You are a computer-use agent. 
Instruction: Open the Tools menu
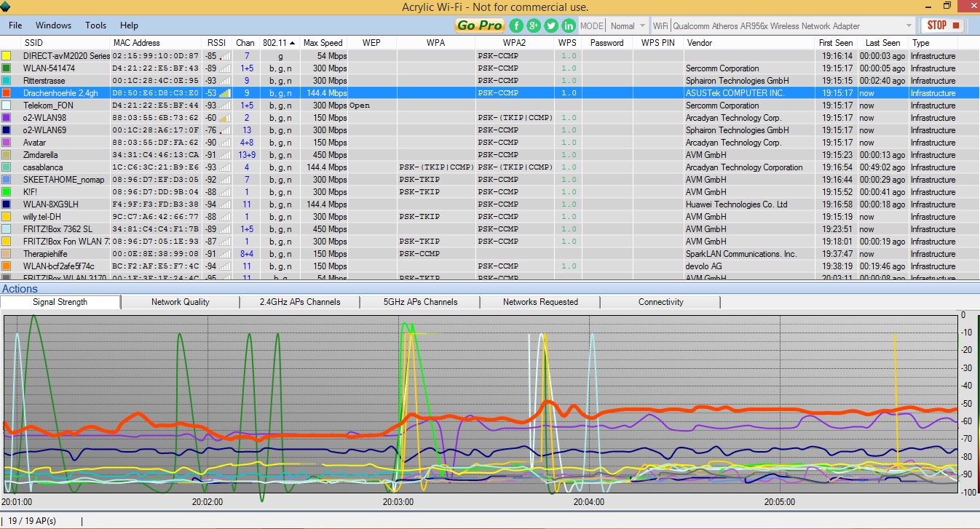coord(95,25)
